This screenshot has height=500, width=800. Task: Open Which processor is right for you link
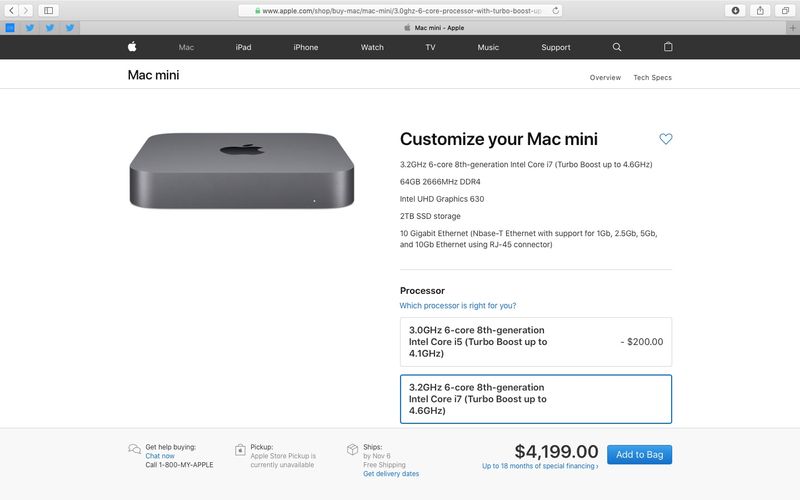pos(458,306)
